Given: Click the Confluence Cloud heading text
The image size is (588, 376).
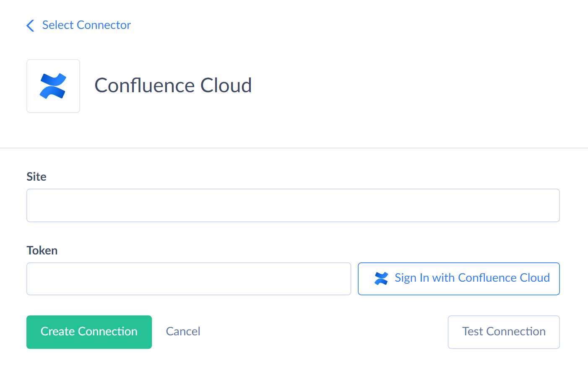Looking at the screenshot, I should coord(173,86).
